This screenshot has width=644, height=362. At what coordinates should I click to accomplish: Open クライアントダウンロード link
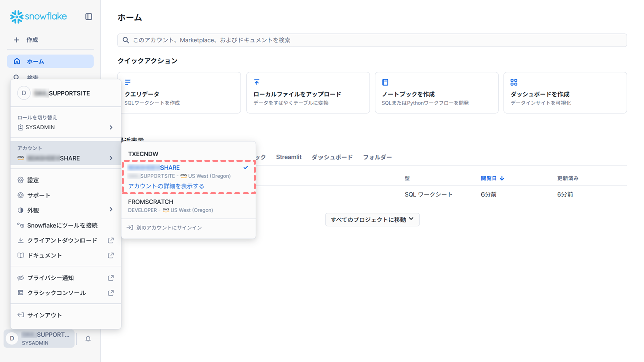(x=65, y=240)
